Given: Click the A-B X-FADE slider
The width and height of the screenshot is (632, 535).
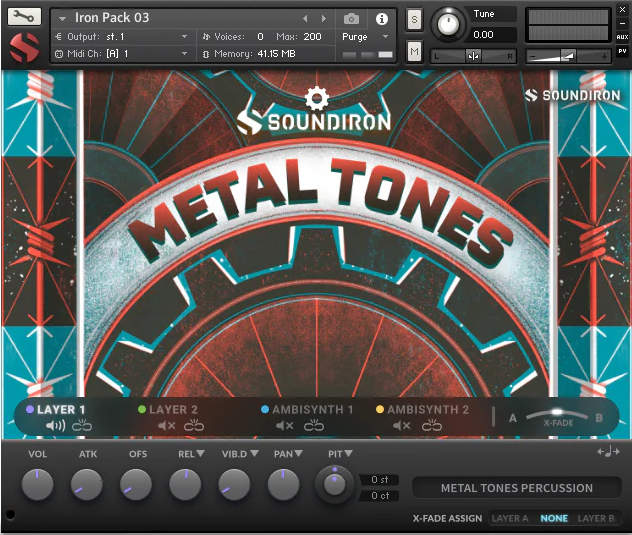Looking at the screenshot, I should tap(557, 414).
